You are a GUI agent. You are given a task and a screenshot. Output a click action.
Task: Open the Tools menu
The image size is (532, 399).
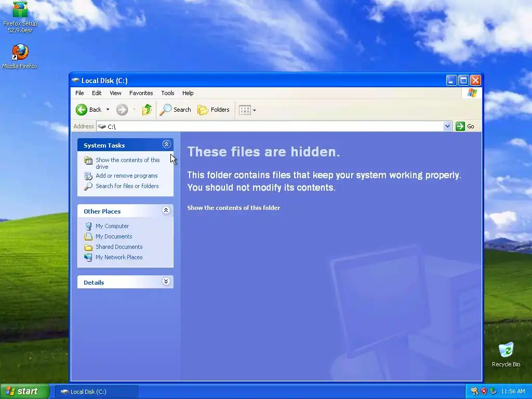click(x=168, y=93)
